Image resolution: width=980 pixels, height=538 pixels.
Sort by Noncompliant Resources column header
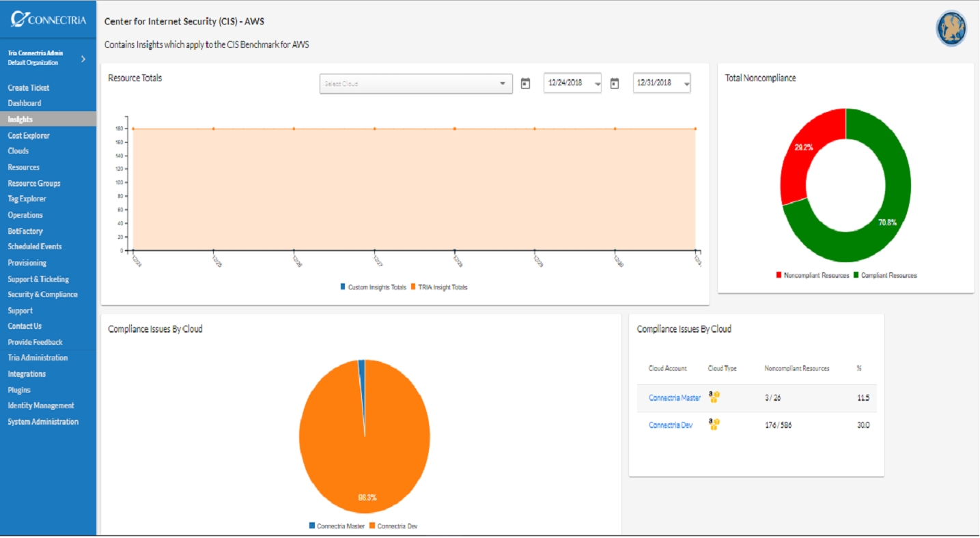click(x=797, y=368)
